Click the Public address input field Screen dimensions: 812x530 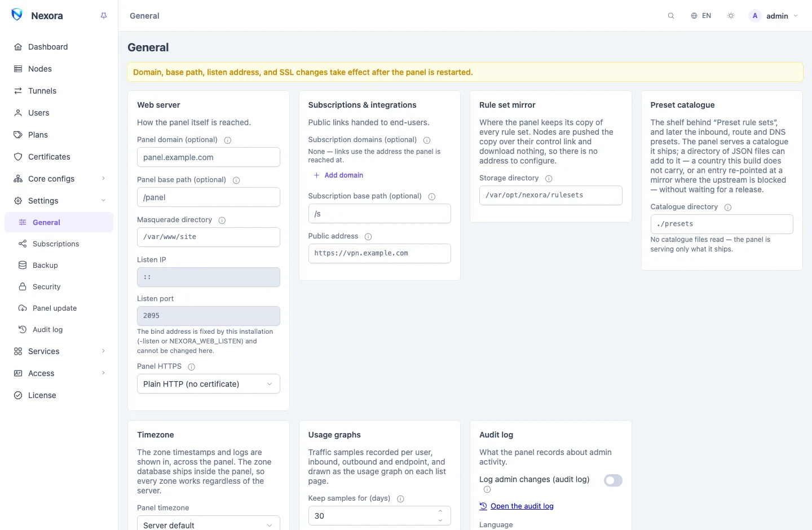[379, 254]
